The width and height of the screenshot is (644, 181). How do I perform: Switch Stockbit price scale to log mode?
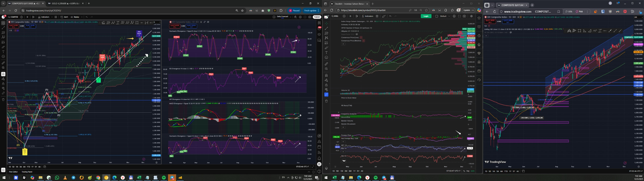468,171
